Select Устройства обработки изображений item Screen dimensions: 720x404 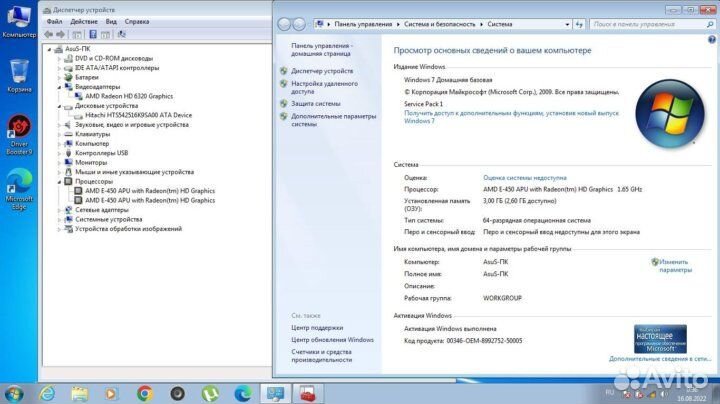click(128, 229)
